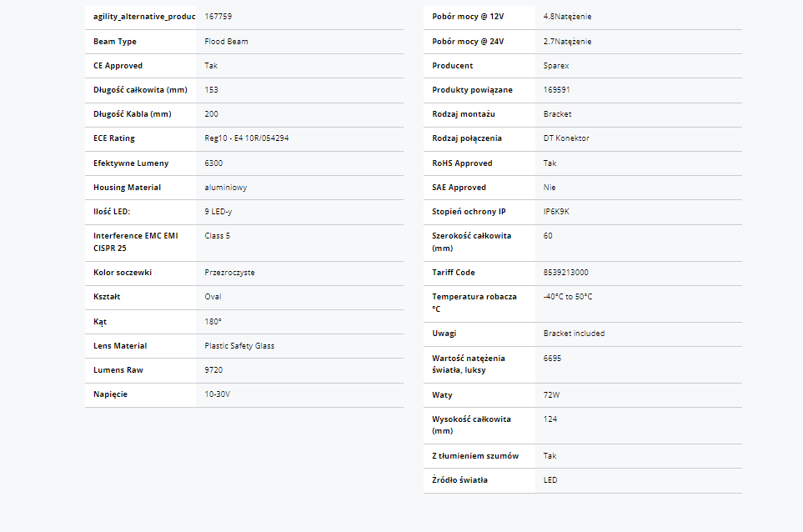This screenshot has width=803, height=532.
Task: Click the Beam Type label
Action: 115,42
